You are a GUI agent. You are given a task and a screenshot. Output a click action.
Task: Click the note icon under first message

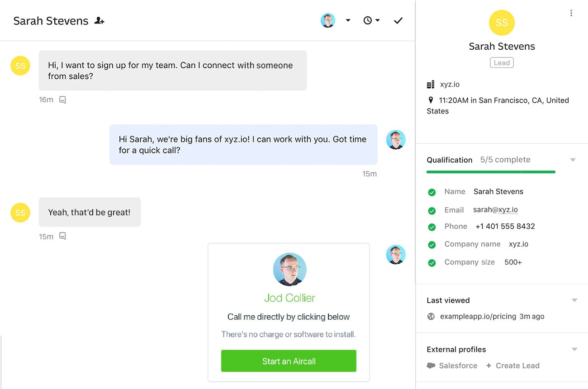pos(63,100)
